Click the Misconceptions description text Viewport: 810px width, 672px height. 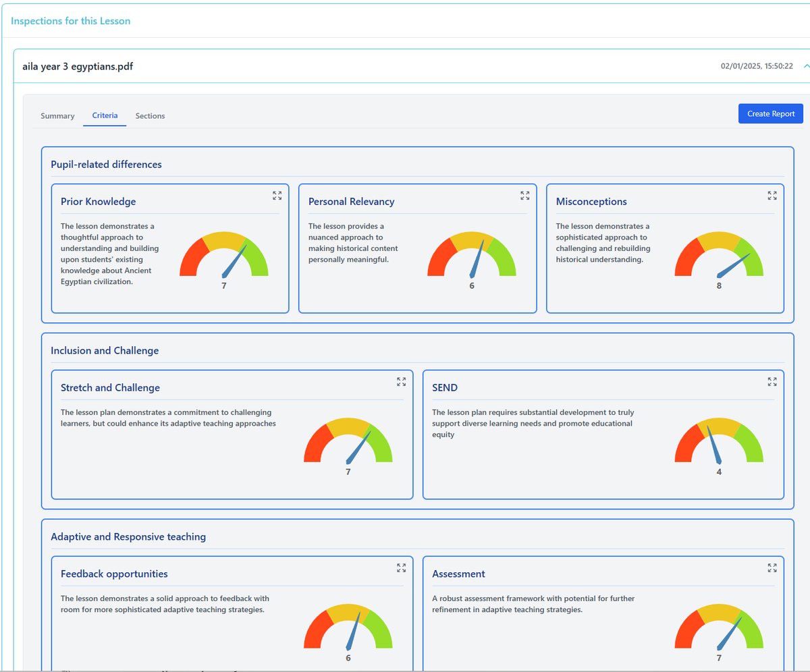pos(603,243)
